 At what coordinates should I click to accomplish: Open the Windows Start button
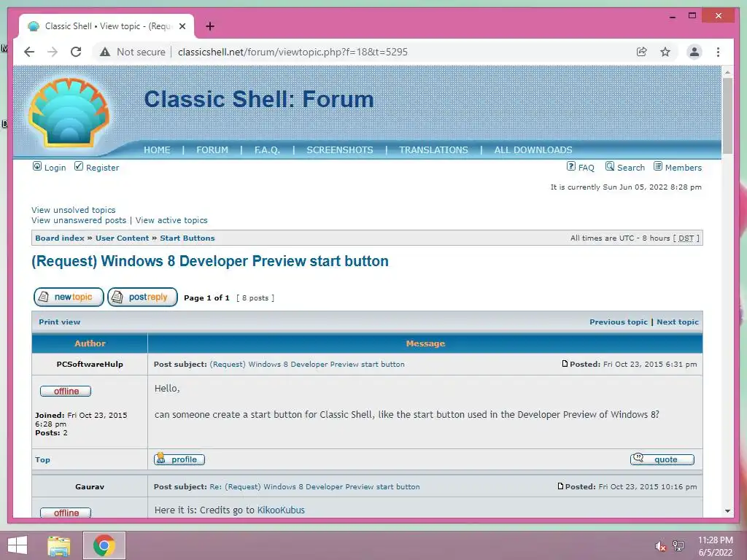tap(18, 545)
